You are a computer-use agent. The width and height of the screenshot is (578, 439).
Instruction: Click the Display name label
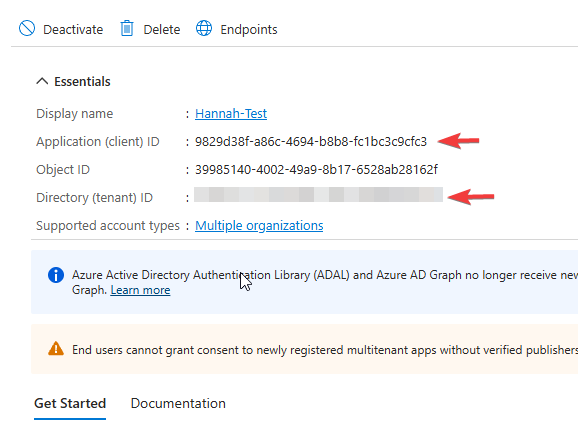click(74, 114)
